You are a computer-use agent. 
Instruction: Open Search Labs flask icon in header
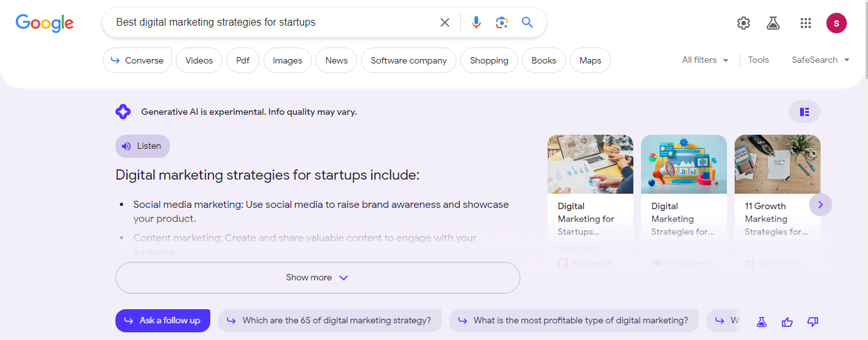773,23
